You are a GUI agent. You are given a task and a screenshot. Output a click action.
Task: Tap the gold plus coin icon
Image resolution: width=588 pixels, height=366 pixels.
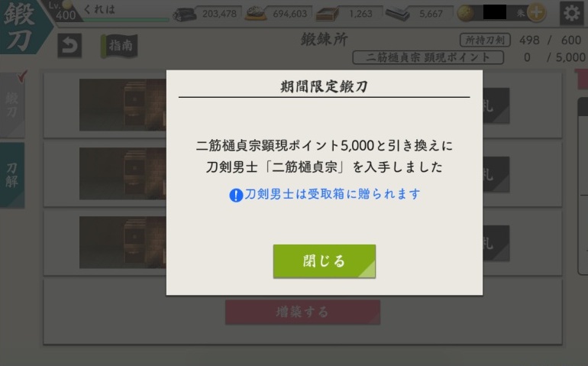pos(536,12)
